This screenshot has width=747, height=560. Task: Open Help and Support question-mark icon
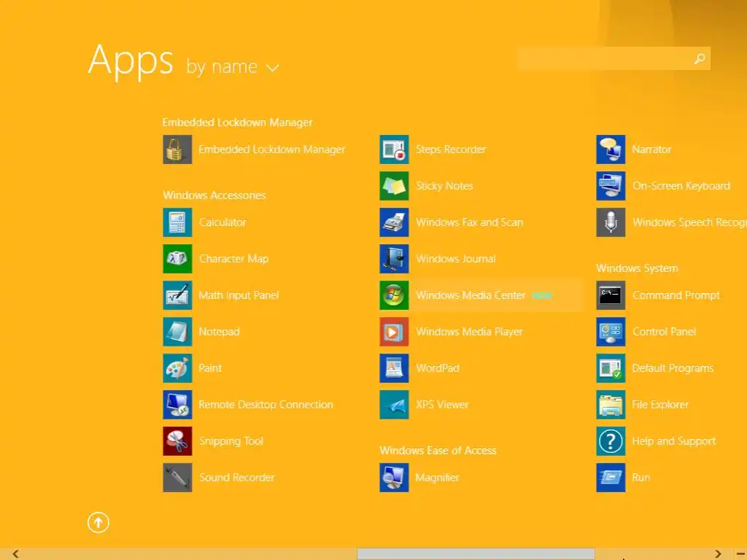coord(611,441)
